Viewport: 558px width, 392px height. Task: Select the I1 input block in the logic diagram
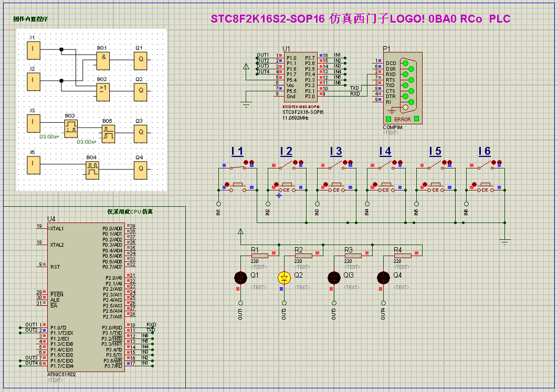[34, 50]
